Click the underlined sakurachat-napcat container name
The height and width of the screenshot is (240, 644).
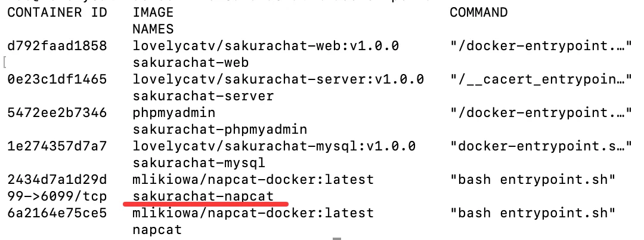[203, 196]
